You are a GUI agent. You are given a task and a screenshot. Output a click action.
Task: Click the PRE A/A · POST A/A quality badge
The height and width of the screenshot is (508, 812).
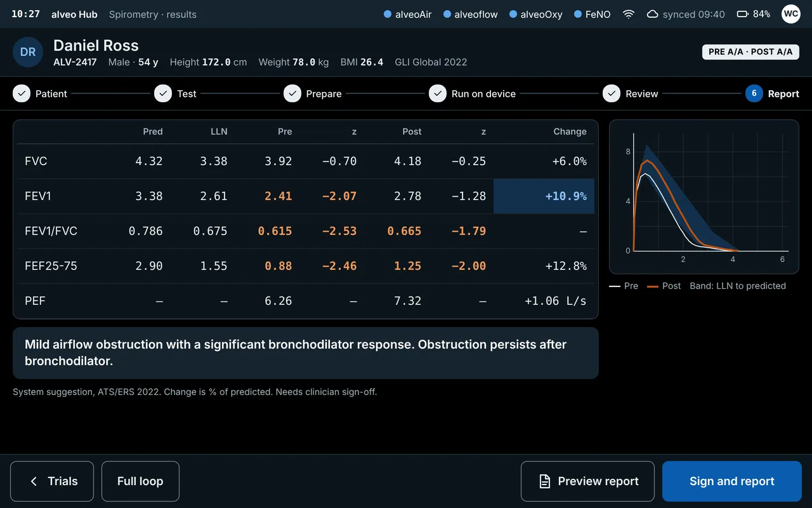(x=750, y=52)
